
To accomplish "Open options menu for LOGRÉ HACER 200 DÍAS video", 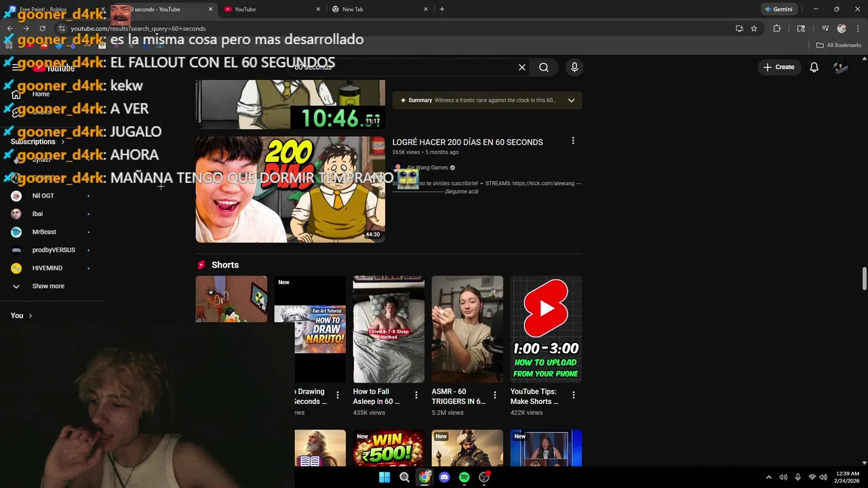I will [573, 141].
